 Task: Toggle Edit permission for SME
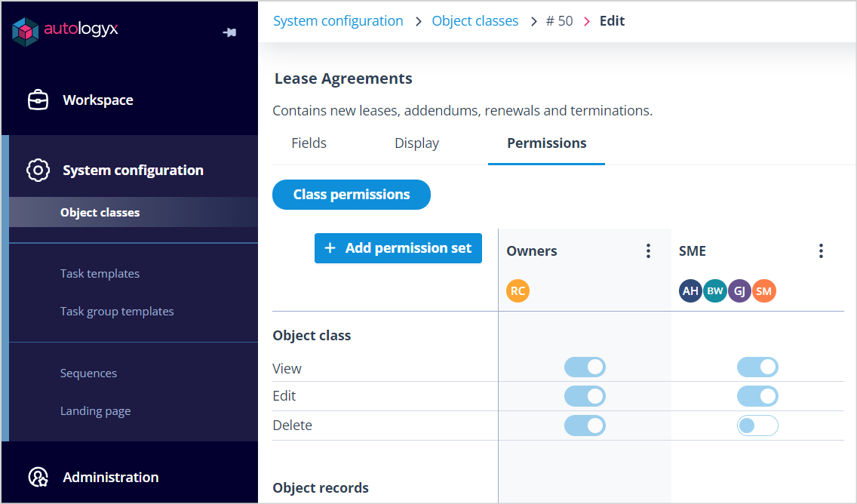tap(757, 396)
